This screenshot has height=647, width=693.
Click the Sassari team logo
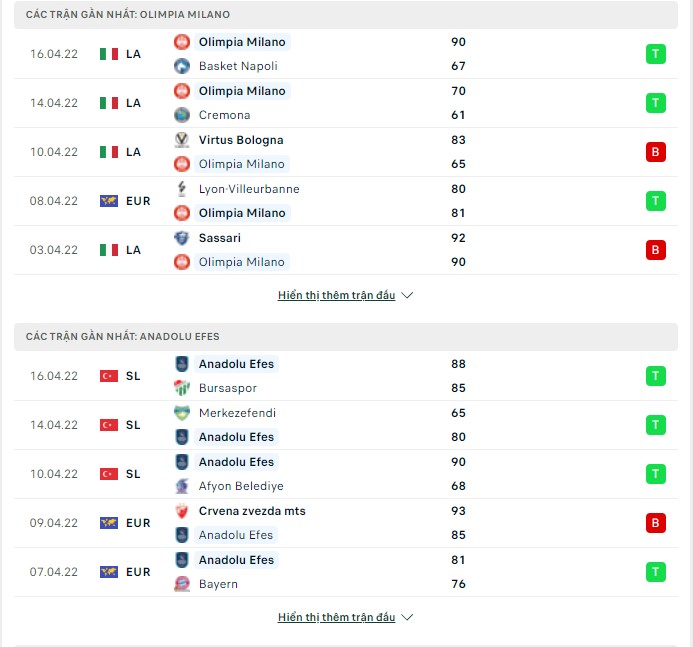click(x=182, y=238)
